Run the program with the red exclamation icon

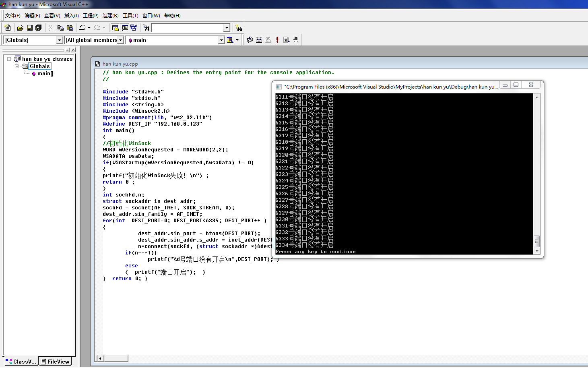pyautogui.click(x=277, y=40)
